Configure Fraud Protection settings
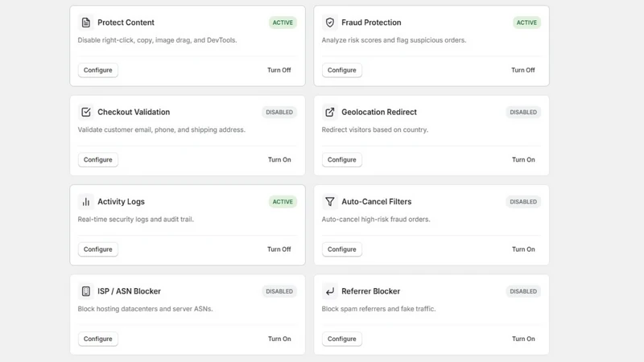The image size is (644, 362). pyautogui.click(x=341, y=70)
